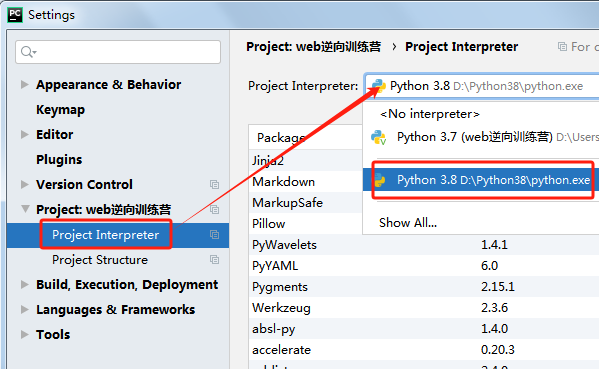Collapse the Project: web逆向训练营 section
599x369 pixels.
pyautogui.click(x=25, y=209)
